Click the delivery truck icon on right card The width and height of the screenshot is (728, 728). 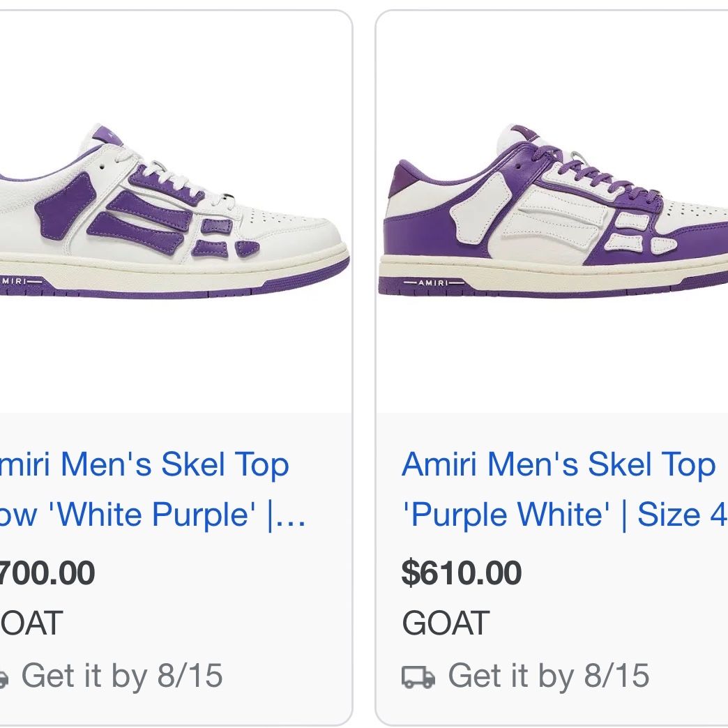(418, 676)
